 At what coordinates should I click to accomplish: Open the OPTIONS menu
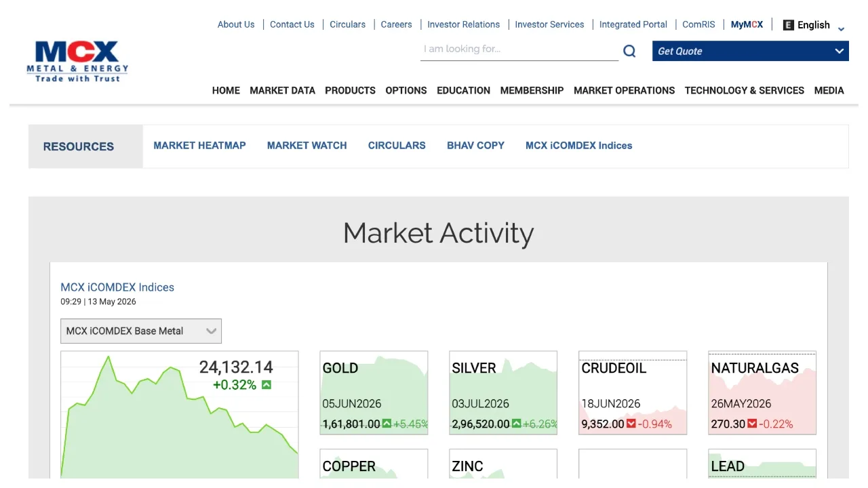[406, 90]
